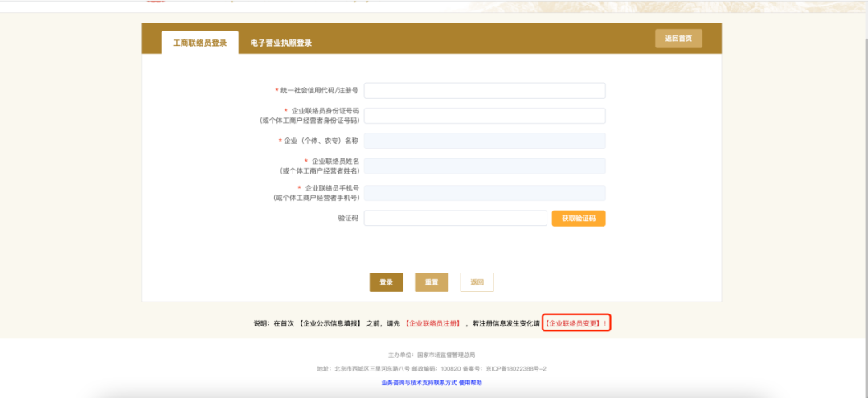Click the 【企业公示信息填报】 text in the notice
Image resolution: width=868 pixels, height=398 pixels.
tap(330, 323)
